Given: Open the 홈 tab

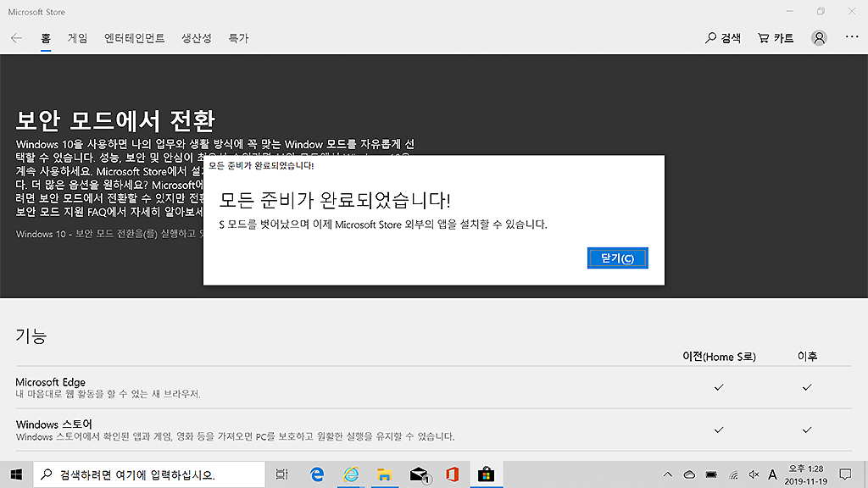Looking at the screenshot, I should tap(46, 38).
